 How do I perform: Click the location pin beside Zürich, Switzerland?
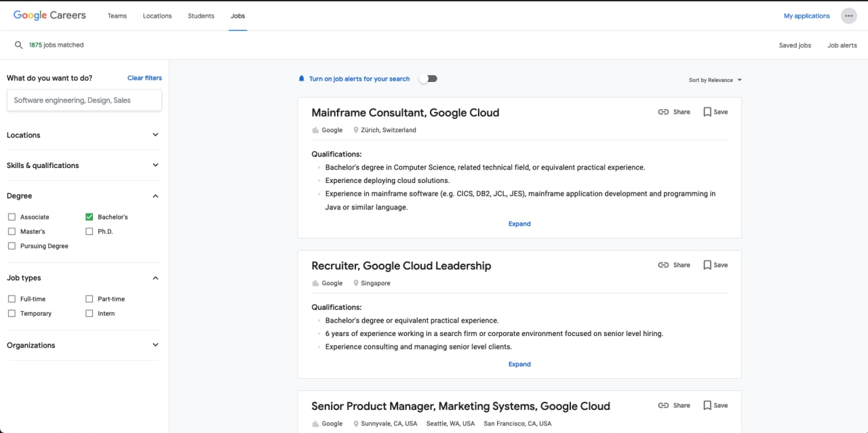pyautogui.click(x=356, y=130)
